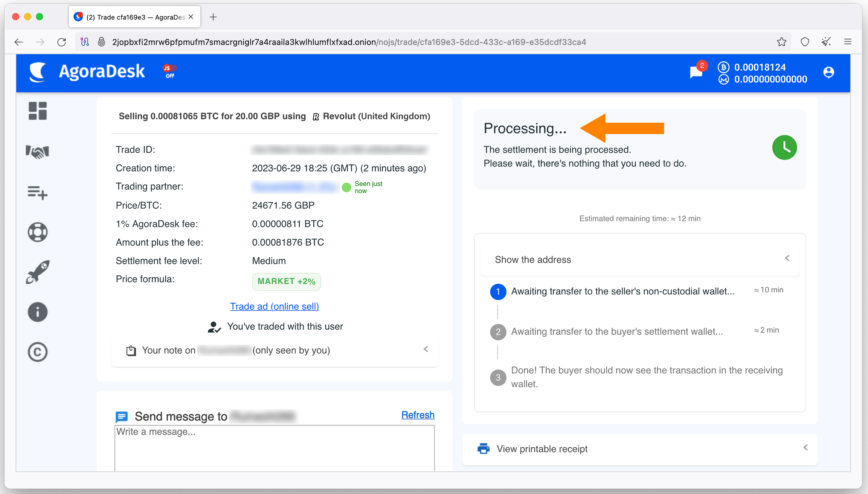Click the Tor circuit icon in address bar

tap(85, 42)
